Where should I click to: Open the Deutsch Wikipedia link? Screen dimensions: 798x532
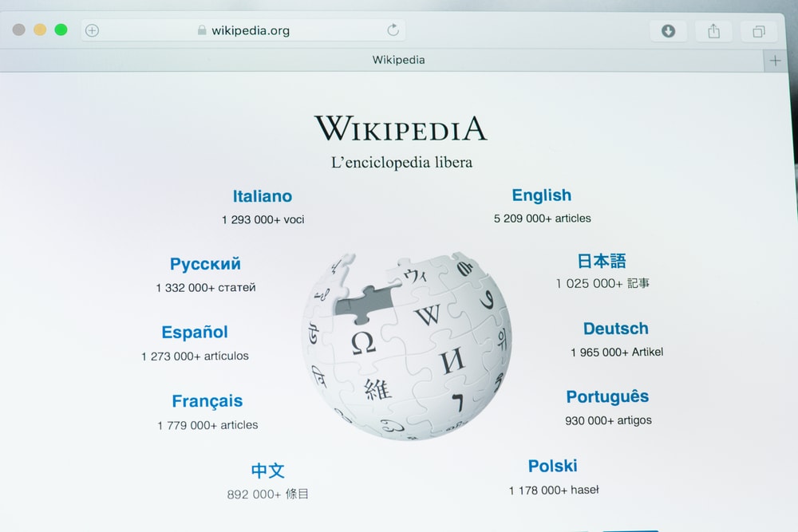click(615, 329)
